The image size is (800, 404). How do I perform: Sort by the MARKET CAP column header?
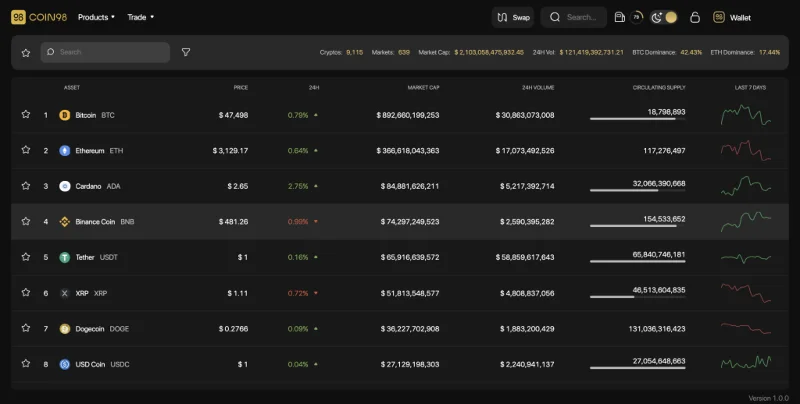point(423,88)
